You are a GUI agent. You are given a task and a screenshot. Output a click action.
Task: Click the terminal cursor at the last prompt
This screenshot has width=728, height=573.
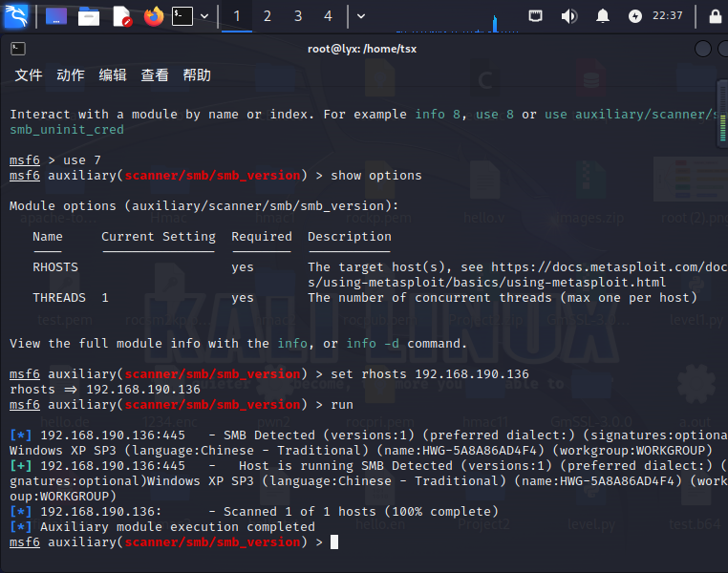tap(334, 541)
